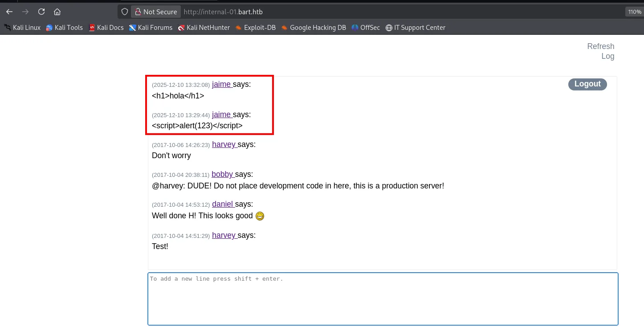Click the timestamp 2017-10-06 14:26:23

tap(181, 145)
